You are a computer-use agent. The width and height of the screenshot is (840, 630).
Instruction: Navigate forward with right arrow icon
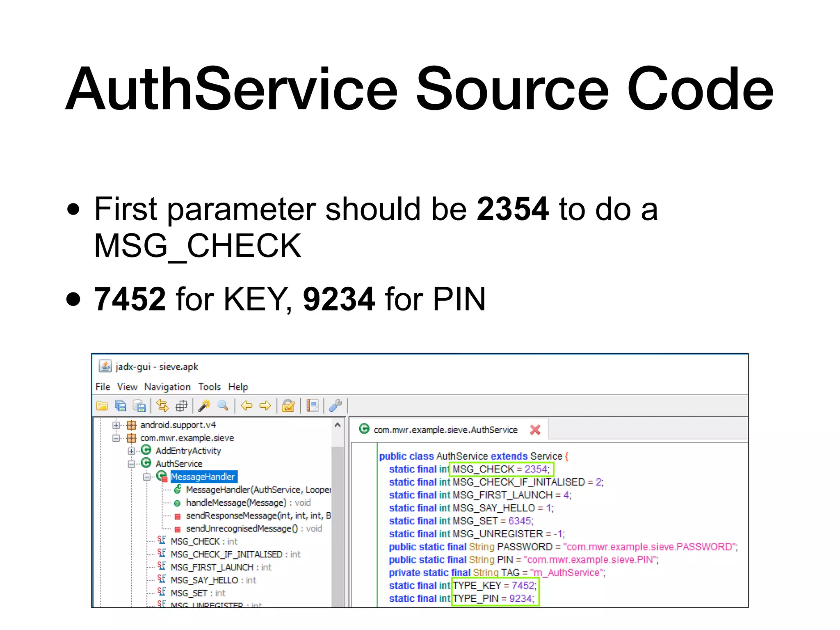[265, 406]
